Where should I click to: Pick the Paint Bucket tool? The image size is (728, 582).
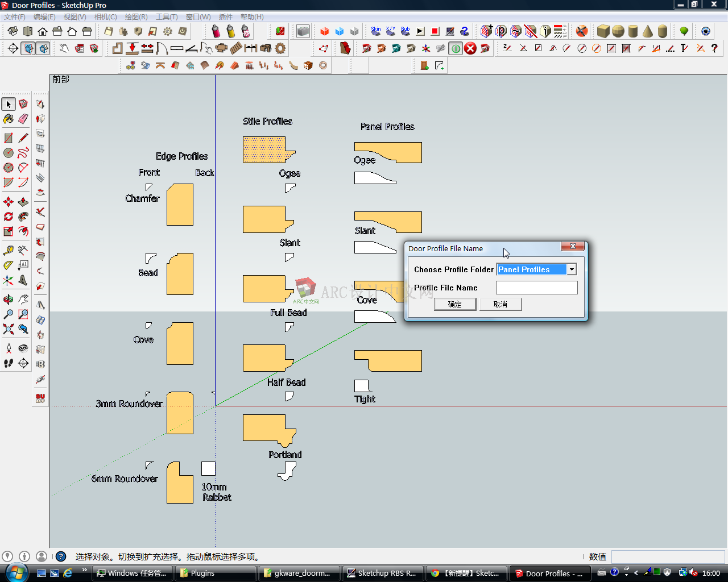8,119
